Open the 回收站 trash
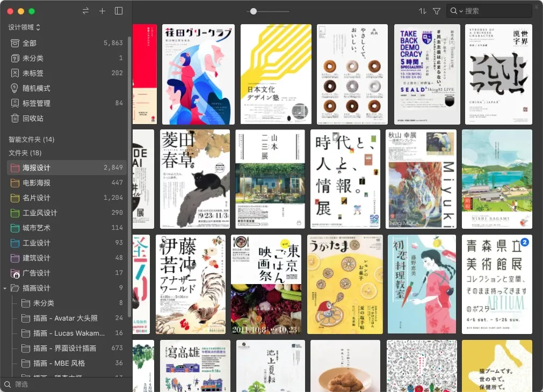Screen dimensions: 543x392 coord(67,119)
